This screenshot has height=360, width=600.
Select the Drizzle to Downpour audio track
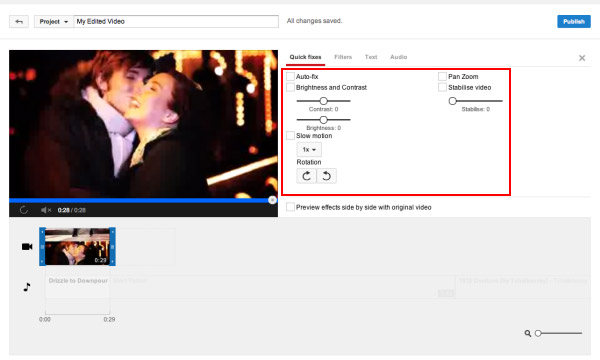pyautogui.click(x=78, y=281)
